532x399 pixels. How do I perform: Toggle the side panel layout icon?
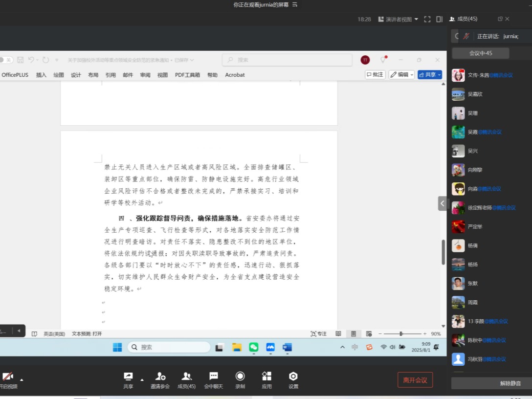[x=440, y=20]
